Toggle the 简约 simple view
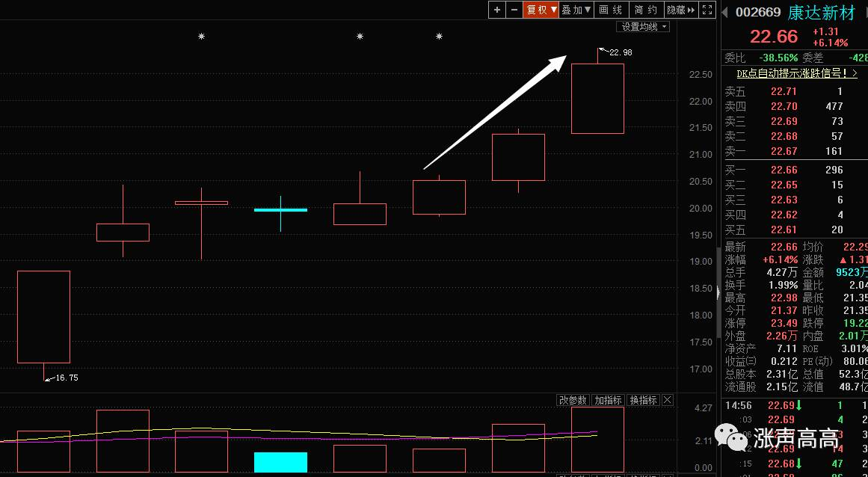Screen dimensions: 868x477 pos(645,10)
